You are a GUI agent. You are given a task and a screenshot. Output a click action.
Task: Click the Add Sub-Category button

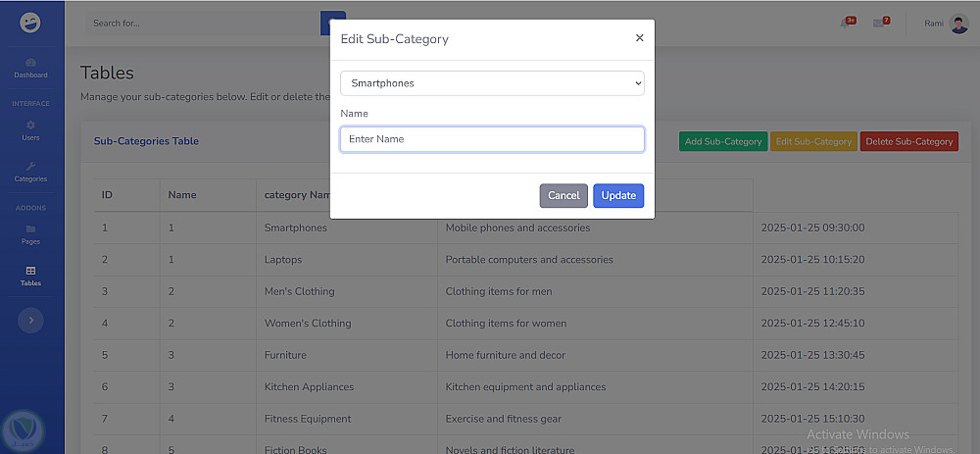click(x=723, y=141)
